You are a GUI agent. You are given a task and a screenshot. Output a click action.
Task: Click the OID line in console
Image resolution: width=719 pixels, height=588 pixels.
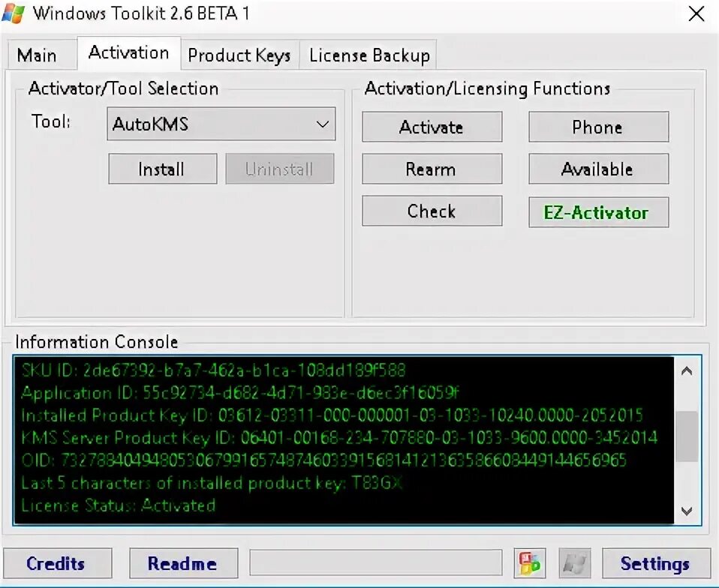[323, 460]
